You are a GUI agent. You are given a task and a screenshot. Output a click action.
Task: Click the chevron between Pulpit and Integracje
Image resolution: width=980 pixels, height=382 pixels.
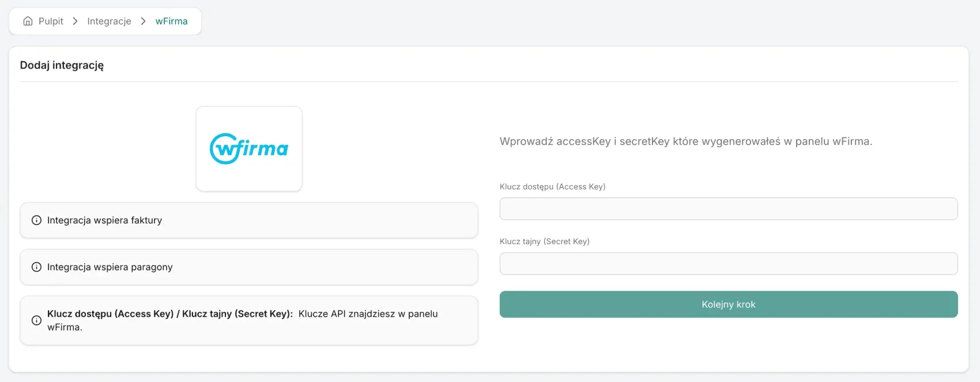point(75,21)
